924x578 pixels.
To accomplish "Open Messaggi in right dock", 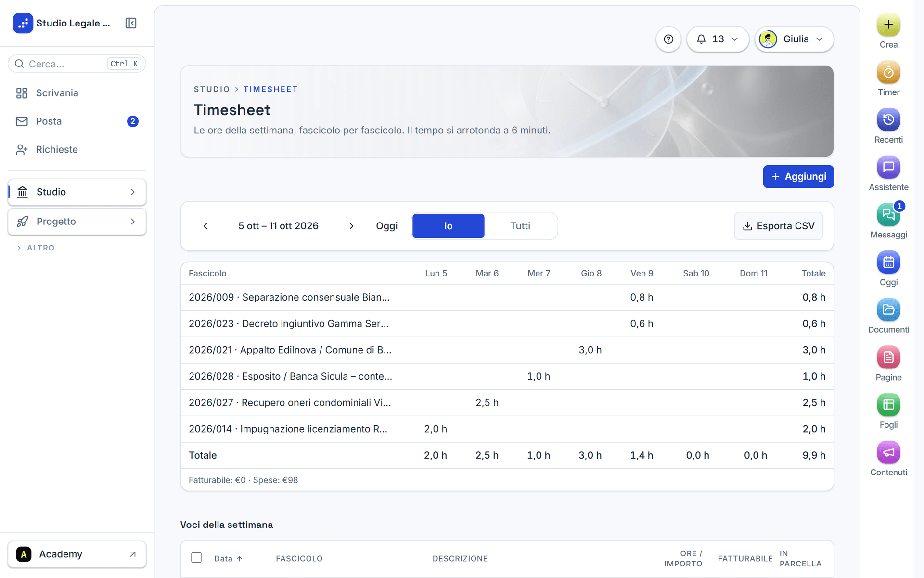I will click(888, 215).
